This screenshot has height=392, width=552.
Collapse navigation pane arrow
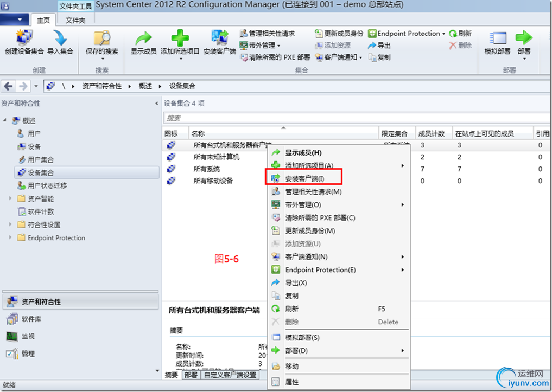coord(157,104)
